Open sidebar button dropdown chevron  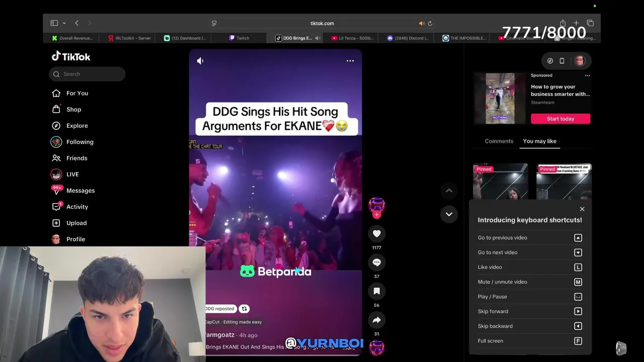click(x=64, y=23)
